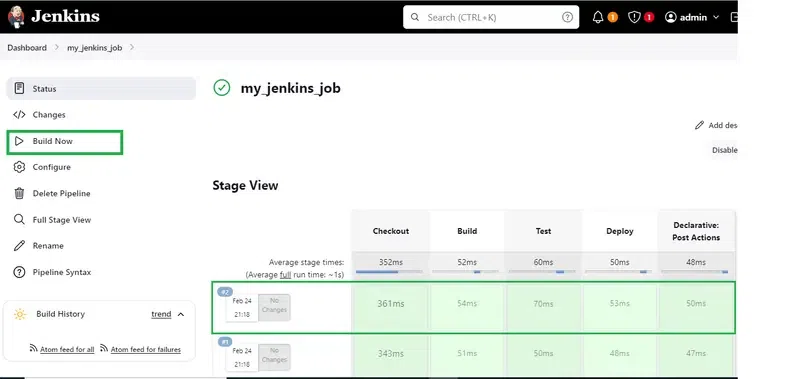This screenshot has height=379, width=800.
Task: Open build #1 badge
Action: tap(225, 341)
